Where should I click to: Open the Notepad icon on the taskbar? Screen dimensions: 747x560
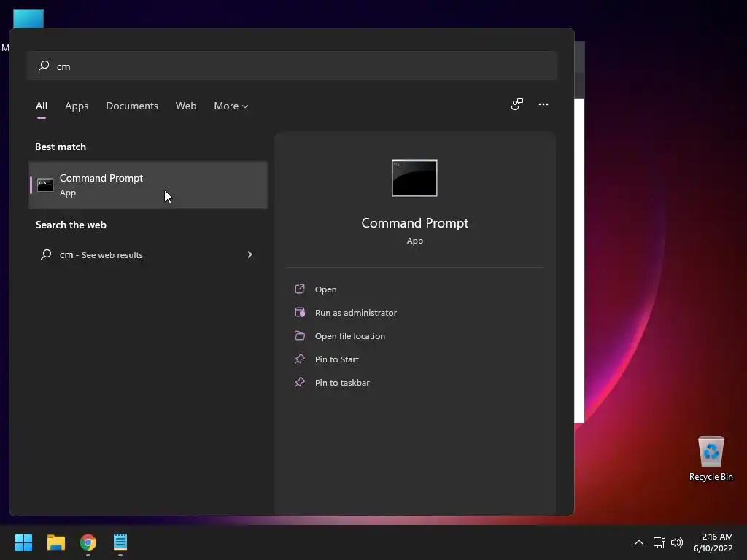tap(120, 542)
